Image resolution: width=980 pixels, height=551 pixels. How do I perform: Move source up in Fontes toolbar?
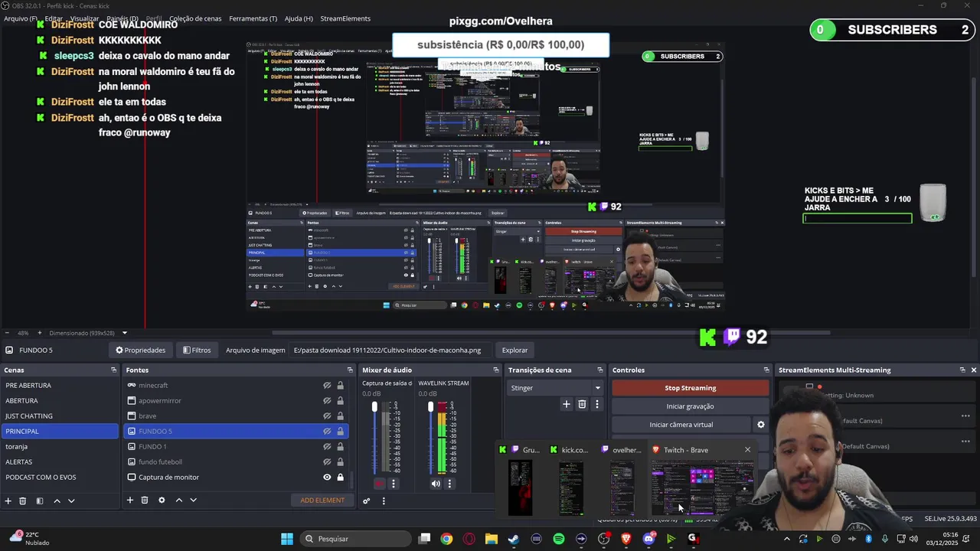pos(179,500)
